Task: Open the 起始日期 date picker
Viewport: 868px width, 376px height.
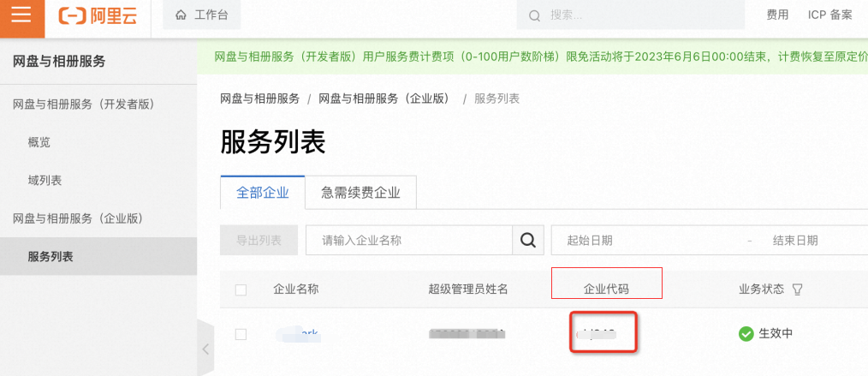Action: click(590, 241)
